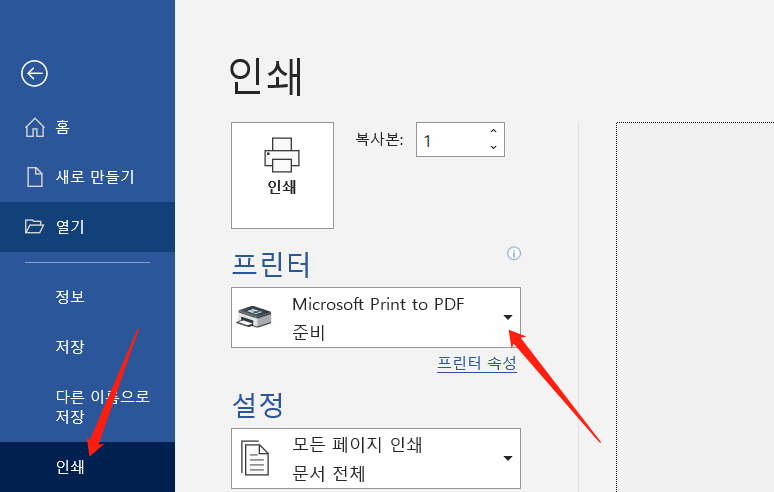774x492 pixels.
Task: Click the Microsoft Print to PDF printer name
Action: tap(378, 304)
